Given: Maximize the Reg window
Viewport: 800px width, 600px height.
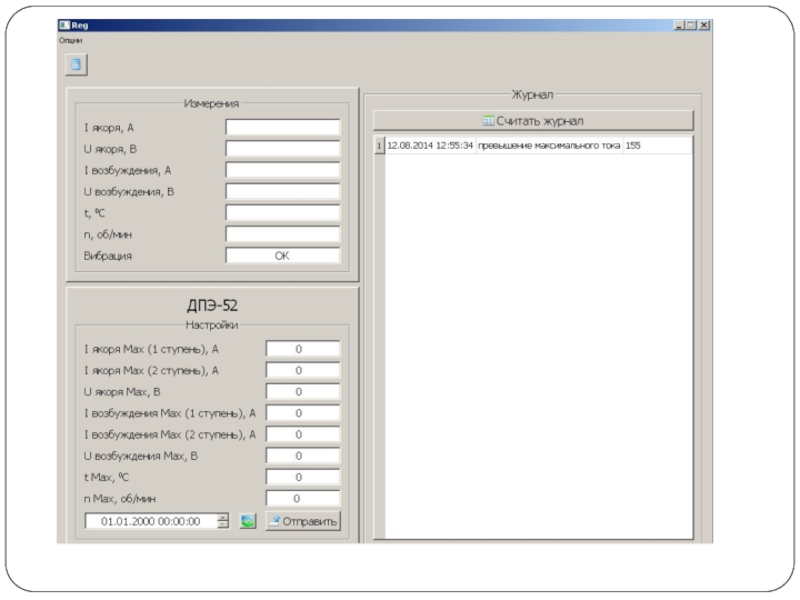Looking at the screenshot, I should point(691,25).
